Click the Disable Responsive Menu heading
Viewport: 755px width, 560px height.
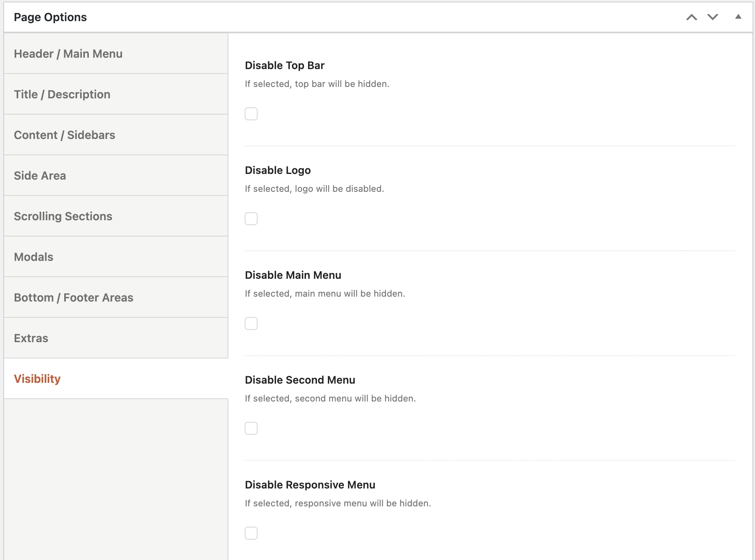tap(310, 485)
